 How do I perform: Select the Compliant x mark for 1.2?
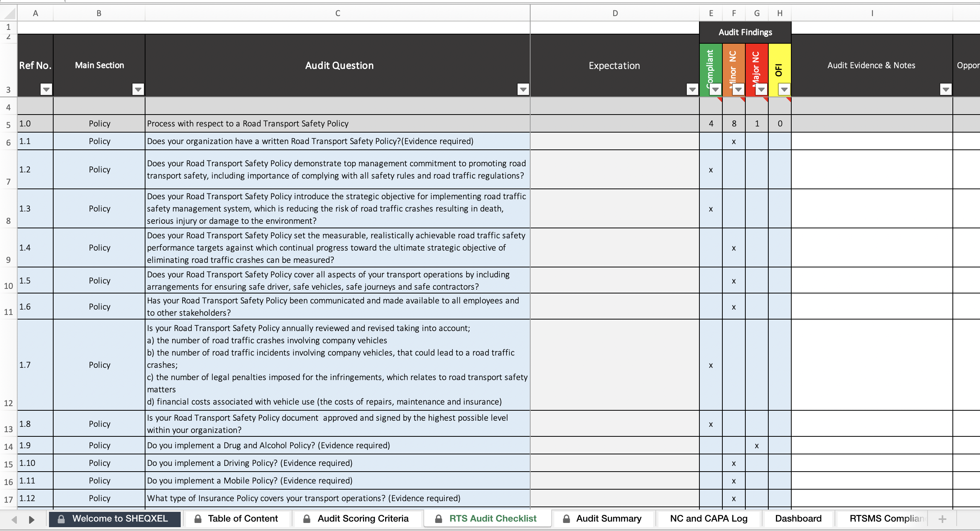[711, 170]
